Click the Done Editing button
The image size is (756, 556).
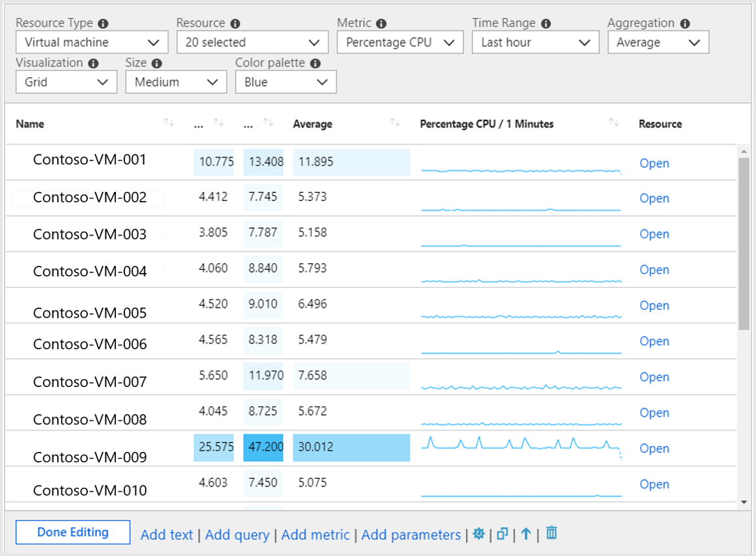73,532
